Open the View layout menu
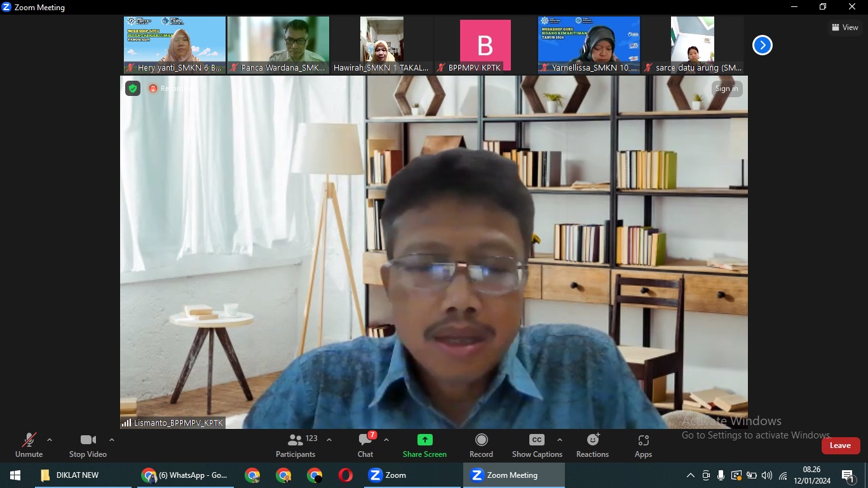This screenshot has width=868, height=488. pyautogui.click(x=845, y=27)
